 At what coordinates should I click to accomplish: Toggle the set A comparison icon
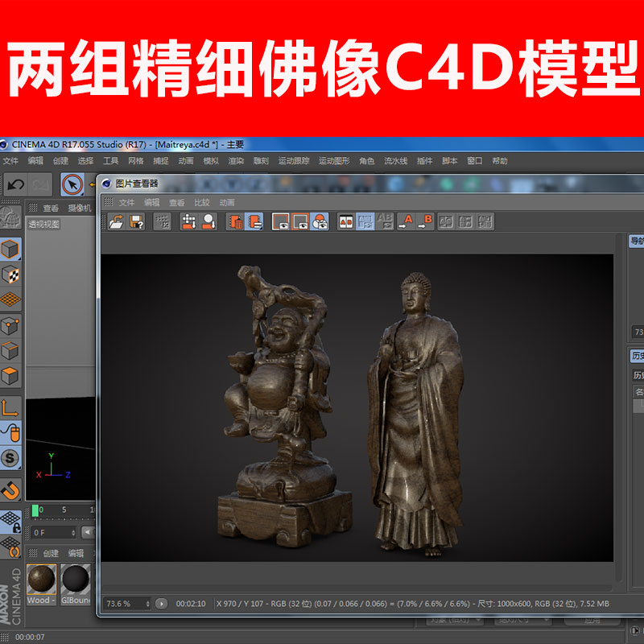(x=405, y=221)
